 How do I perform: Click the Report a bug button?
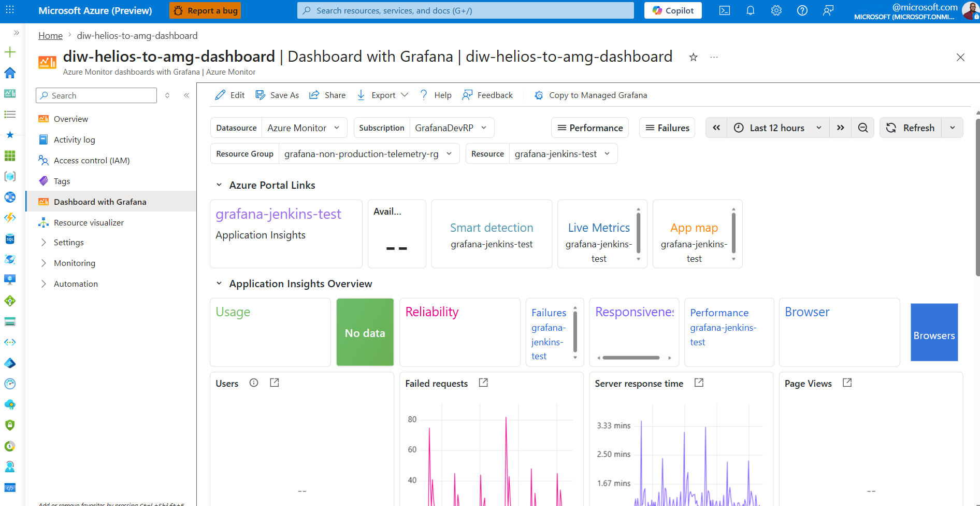pyautogui.click(x=205, y=10)
